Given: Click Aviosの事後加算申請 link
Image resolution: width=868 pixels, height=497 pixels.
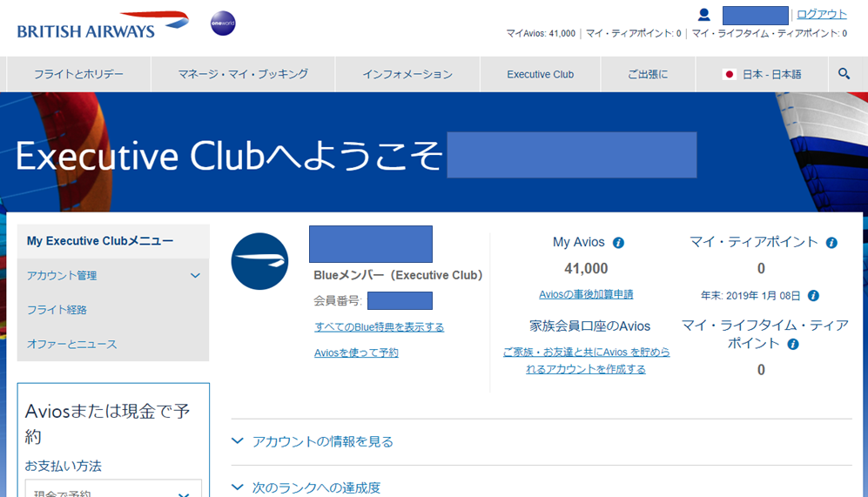Looking at the screenshot, I should point(586,294).
